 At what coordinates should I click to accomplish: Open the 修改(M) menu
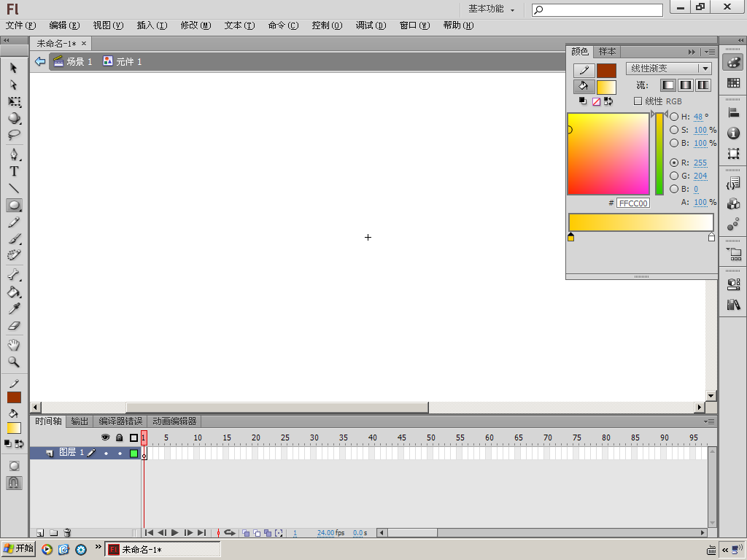pos(196,26)
